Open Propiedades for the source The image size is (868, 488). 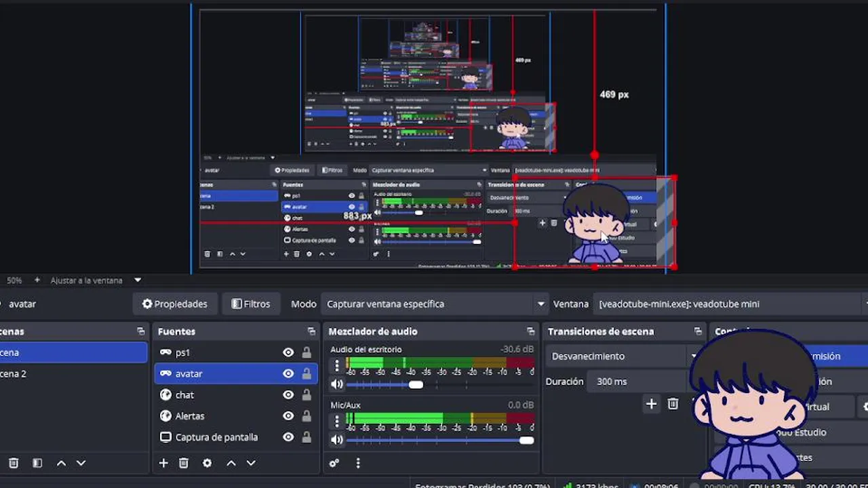pos(175,304)
